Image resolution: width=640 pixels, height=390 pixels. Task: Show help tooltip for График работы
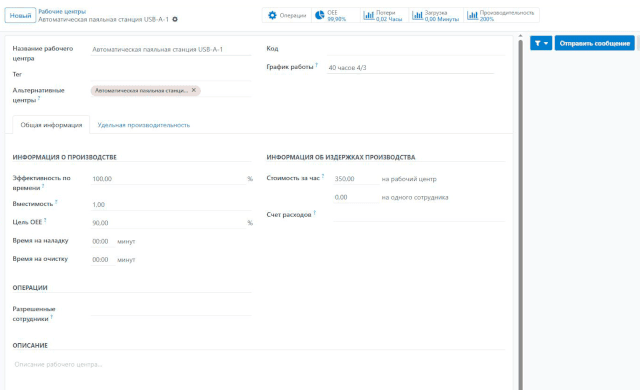[316, 64]
